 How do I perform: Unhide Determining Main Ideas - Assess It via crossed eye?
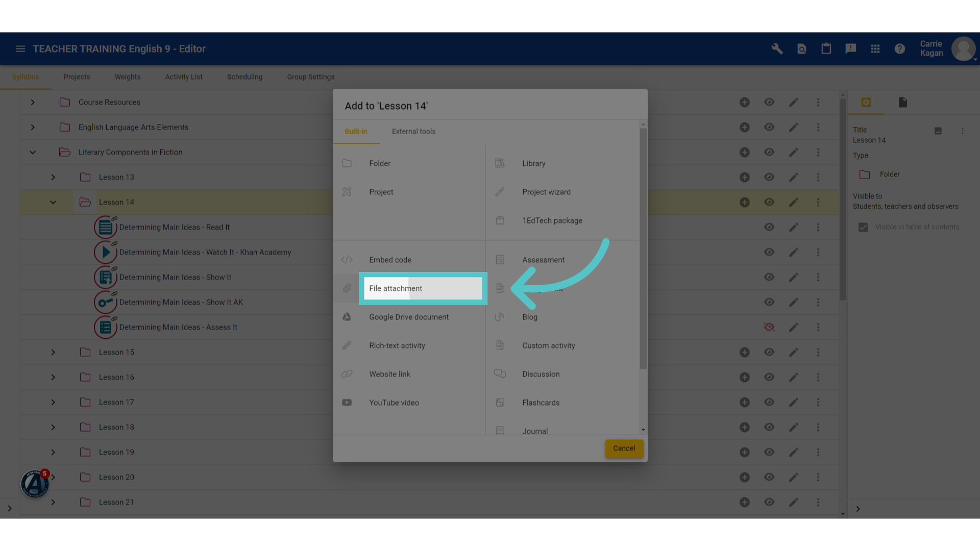(769, 328)
